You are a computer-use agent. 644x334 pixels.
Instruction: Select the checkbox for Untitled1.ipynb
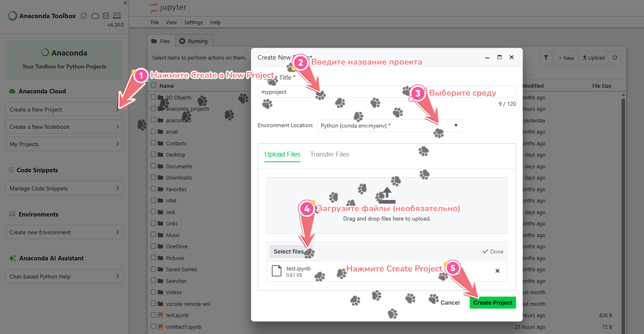(154, 326)
